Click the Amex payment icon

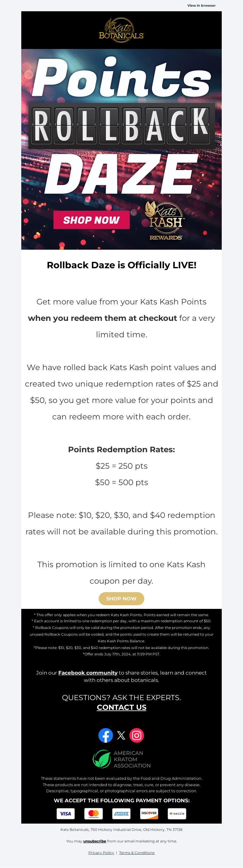pos(121,814)
